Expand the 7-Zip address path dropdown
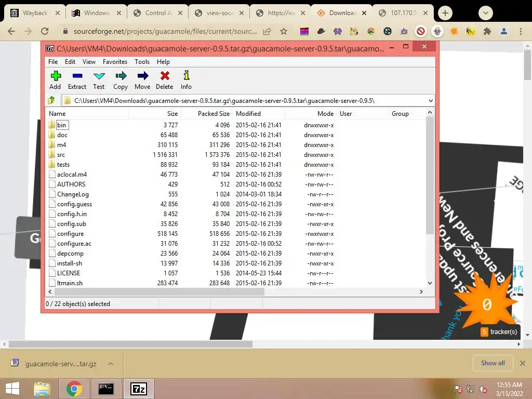 coord(431,101)
